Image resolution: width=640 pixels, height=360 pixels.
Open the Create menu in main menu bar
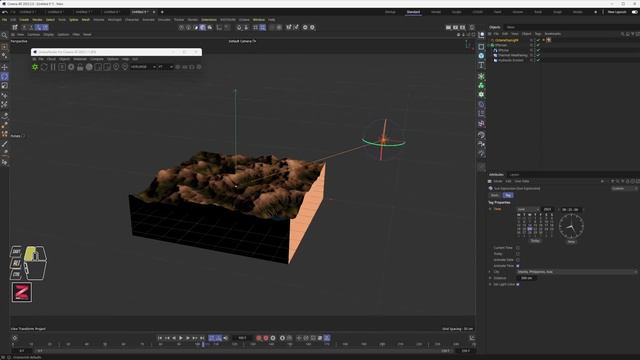[24, 20]
